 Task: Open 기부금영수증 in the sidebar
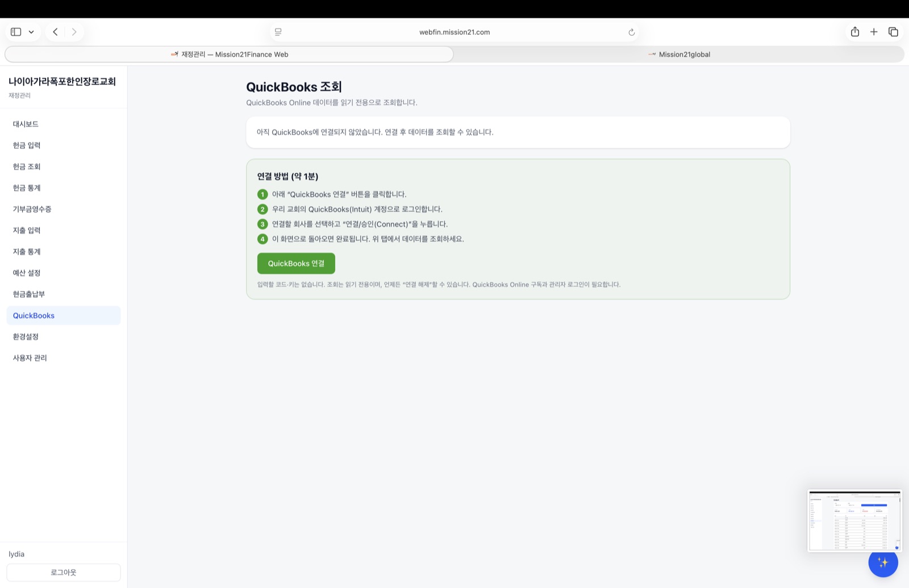(64, 209)
